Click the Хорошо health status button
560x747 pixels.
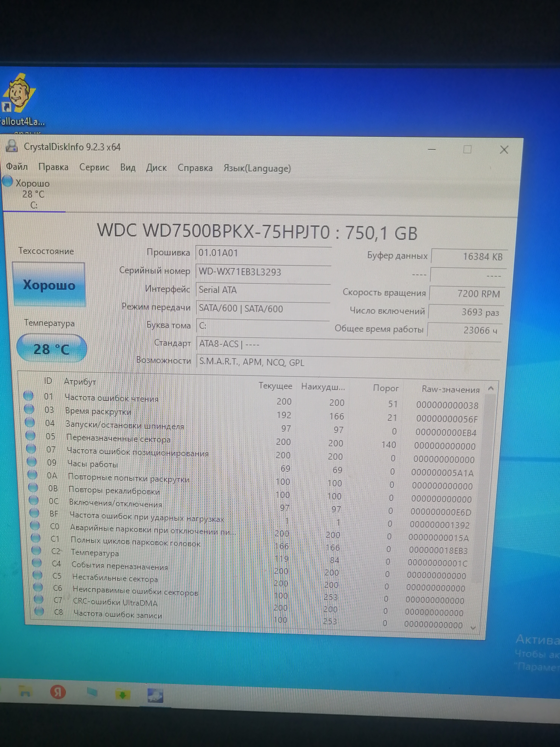(x=49, y=285)
